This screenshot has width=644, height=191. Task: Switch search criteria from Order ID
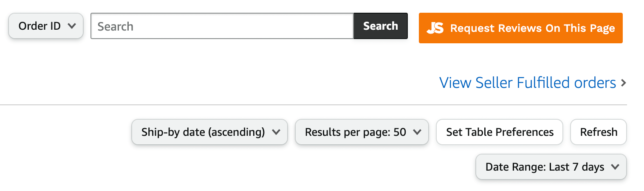point(46,26)
